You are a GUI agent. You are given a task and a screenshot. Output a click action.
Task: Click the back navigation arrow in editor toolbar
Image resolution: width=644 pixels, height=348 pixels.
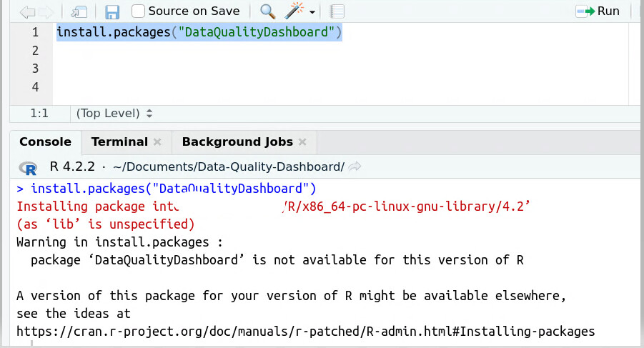[26, 11]
